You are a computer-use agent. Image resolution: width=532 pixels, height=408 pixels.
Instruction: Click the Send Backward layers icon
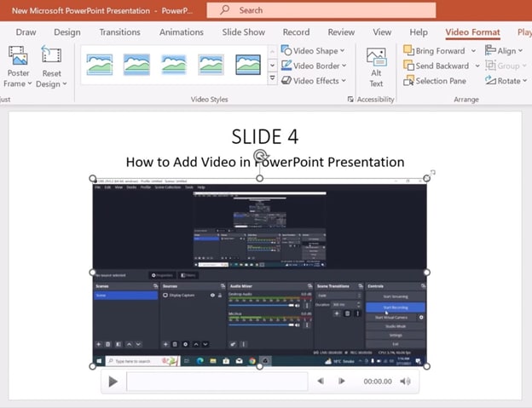[408, 65]
